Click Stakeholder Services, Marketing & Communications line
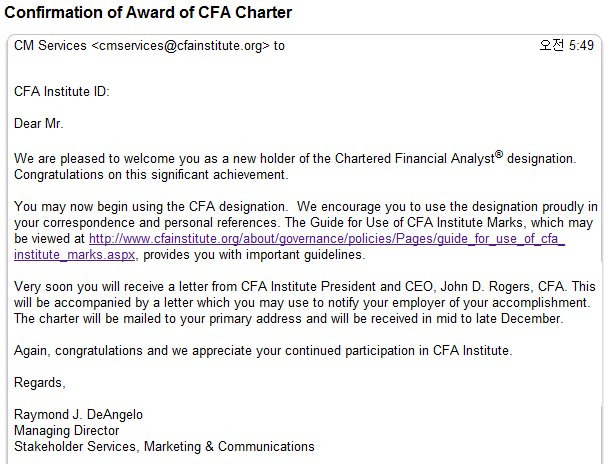Screen dimensions: 610x464 coord(164,446)
